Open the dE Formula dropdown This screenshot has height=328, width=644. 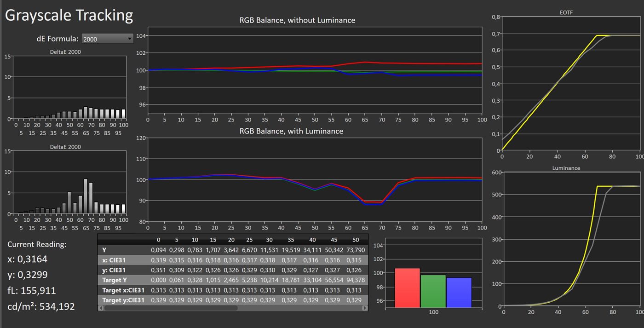tap(108, 39)
